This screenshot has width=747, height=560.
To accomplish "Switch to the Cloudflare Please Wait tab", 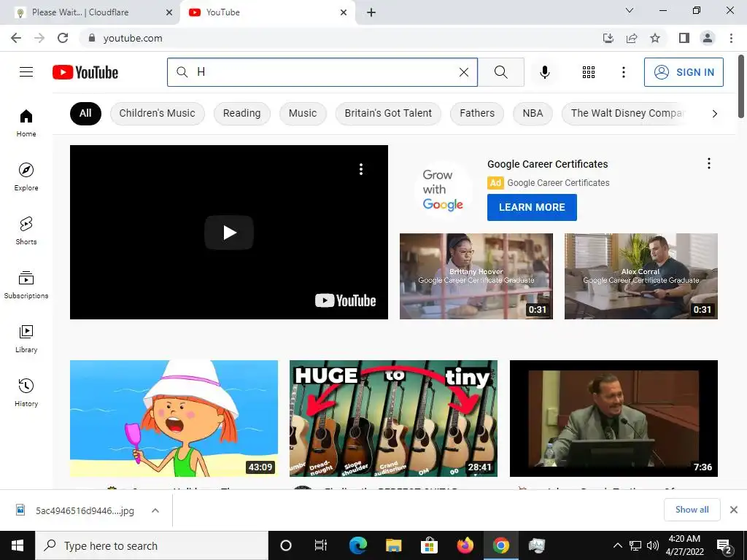I will [90, 12].
